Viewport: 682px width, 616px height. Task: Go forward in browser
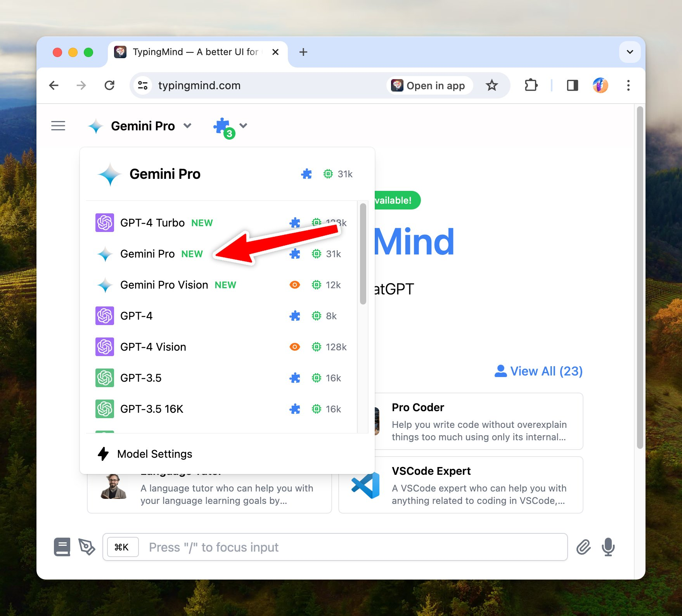pyautogui.click(x=81, y=85)
